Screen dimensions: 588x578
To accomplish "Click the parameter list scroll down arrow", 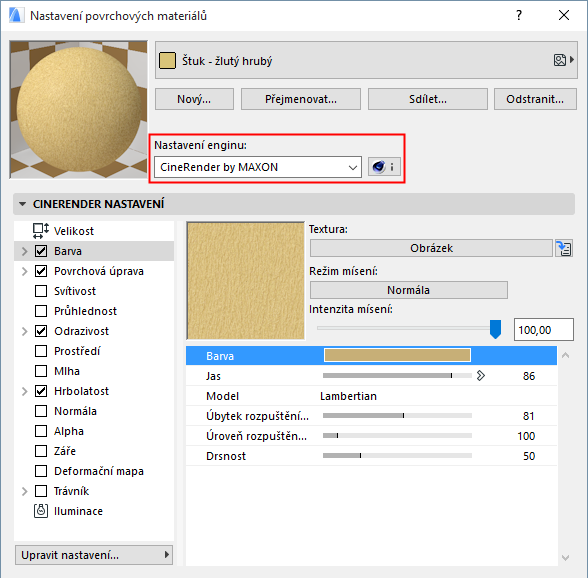I will point(566,558).
